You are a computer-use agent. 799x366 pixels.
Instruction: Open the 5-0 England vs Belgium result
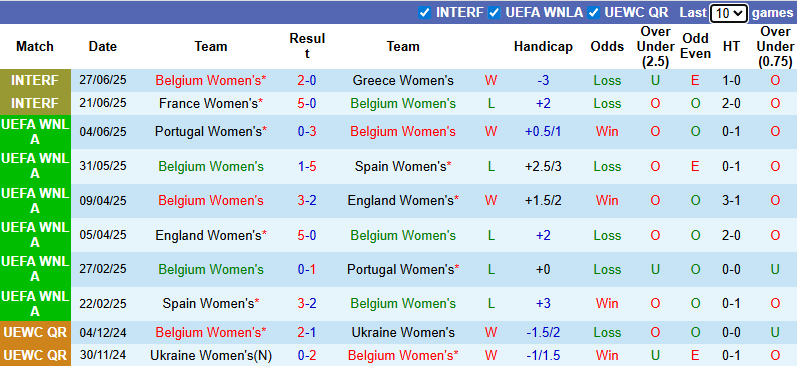(x=307, y=235)
